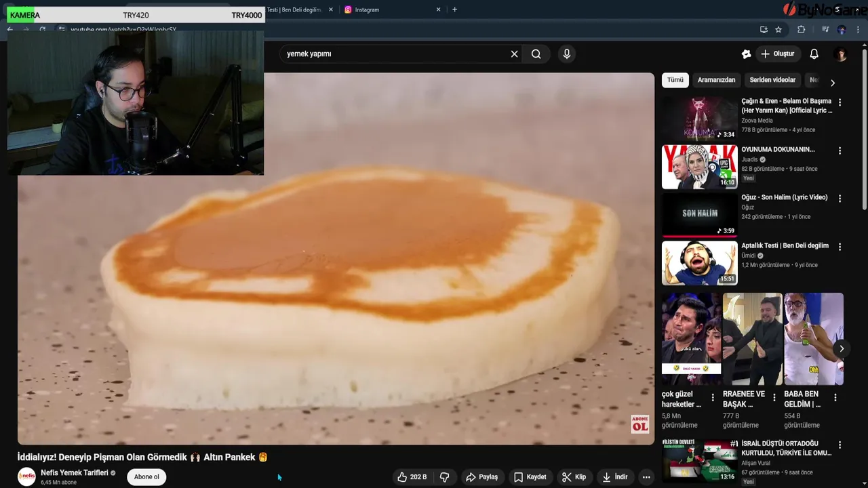The image size is (868, 488).
Task: Open the Oluştur create button
Action: [778, 54]
